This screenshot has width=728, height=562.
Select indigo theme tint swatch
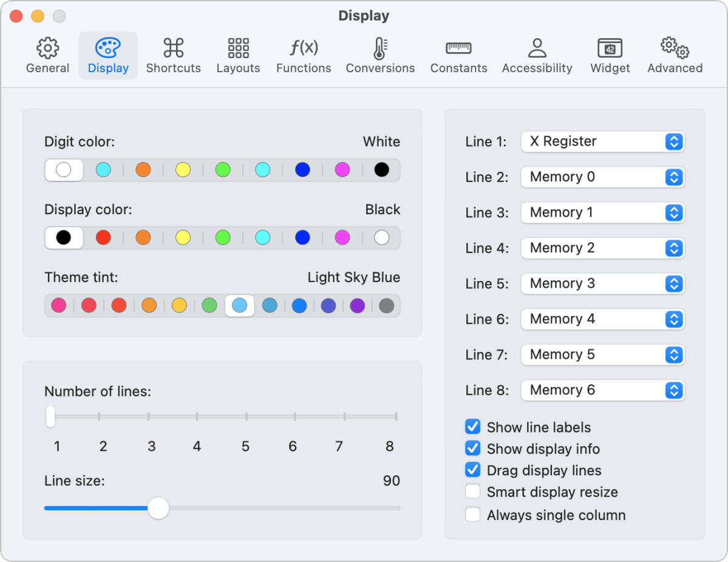click(328, 306)
